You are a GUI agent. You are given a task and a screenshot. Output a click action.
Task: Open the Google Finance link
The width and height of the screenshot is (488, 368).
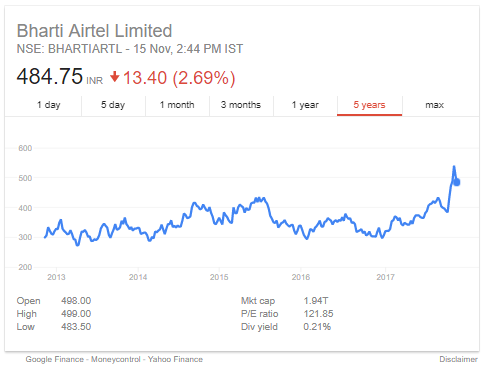click(x=55, y=359)
